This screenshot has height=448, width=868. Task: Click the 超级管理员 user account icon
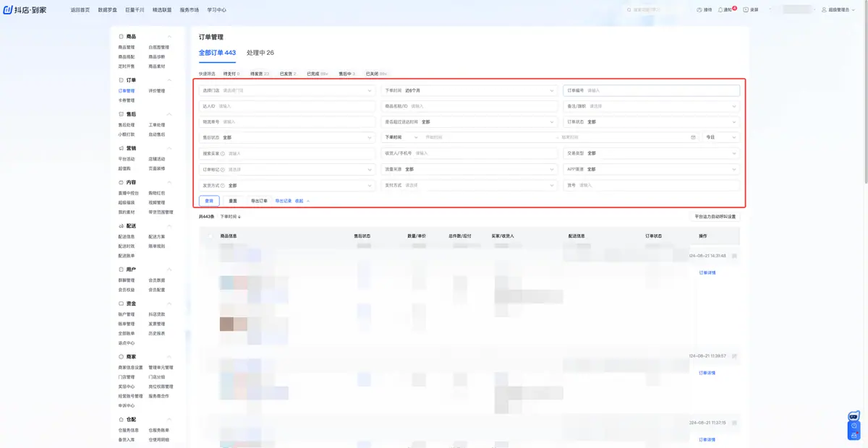(824, 10)
